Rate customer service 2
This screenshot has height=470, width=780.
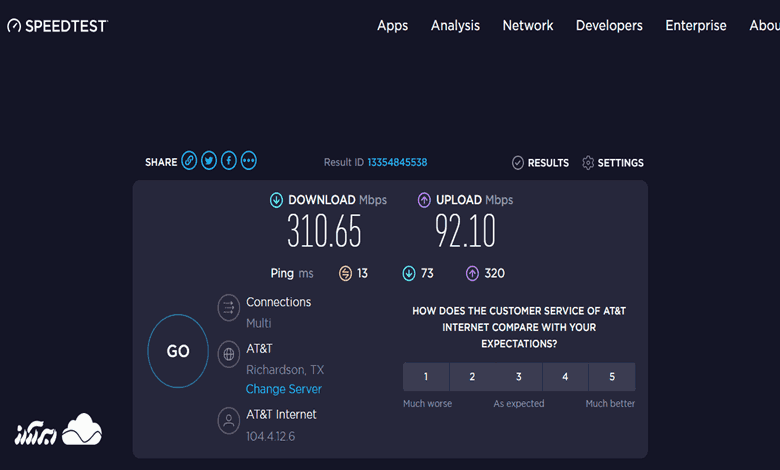472,376
